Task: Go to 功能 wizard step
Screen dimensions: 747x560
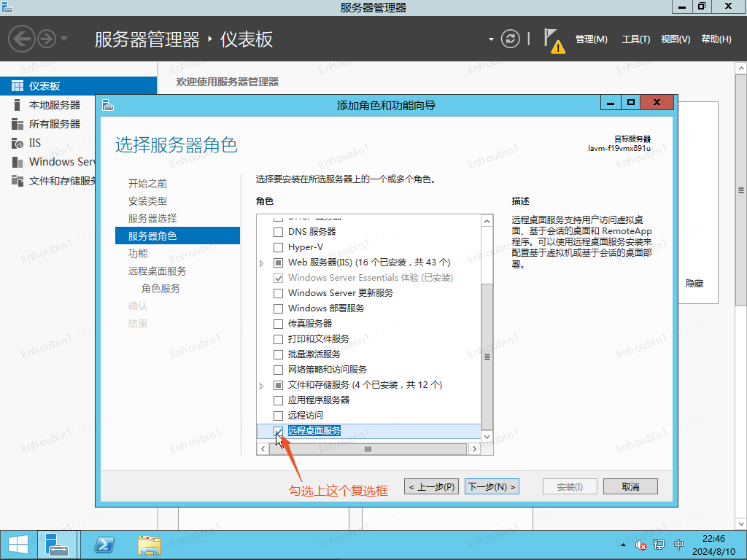Action: point(138,253)
